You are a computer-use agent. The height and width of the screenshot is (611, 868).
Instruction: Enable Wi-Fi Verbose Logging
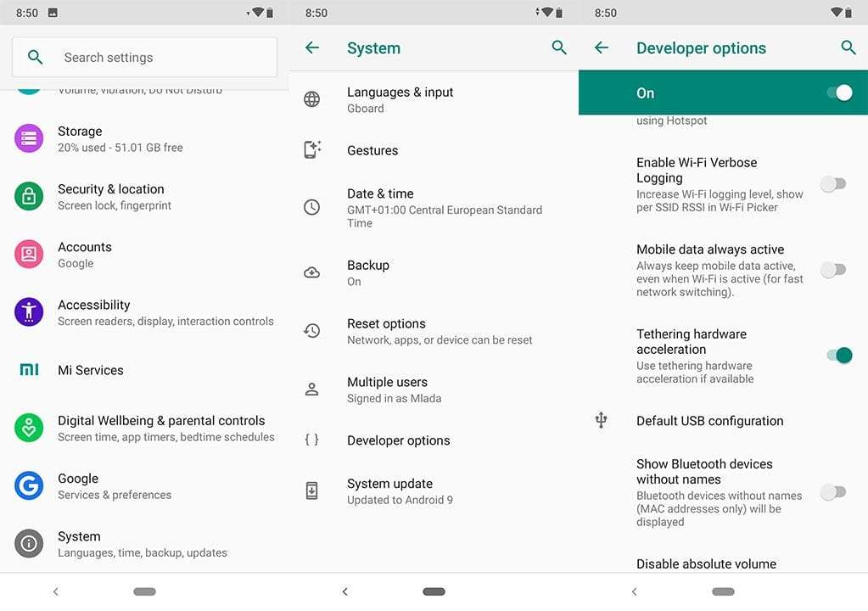coord(833,183)
